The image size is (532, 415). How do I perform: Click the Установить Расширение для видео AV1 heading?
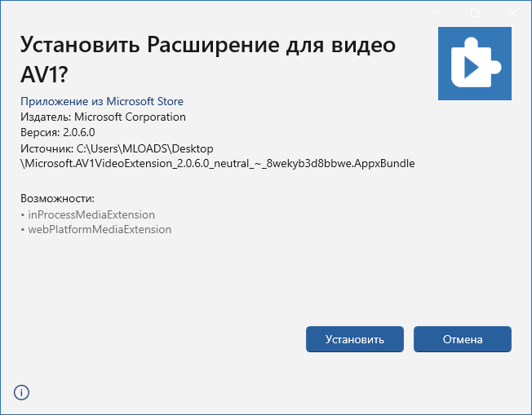[x=207, y=60]
